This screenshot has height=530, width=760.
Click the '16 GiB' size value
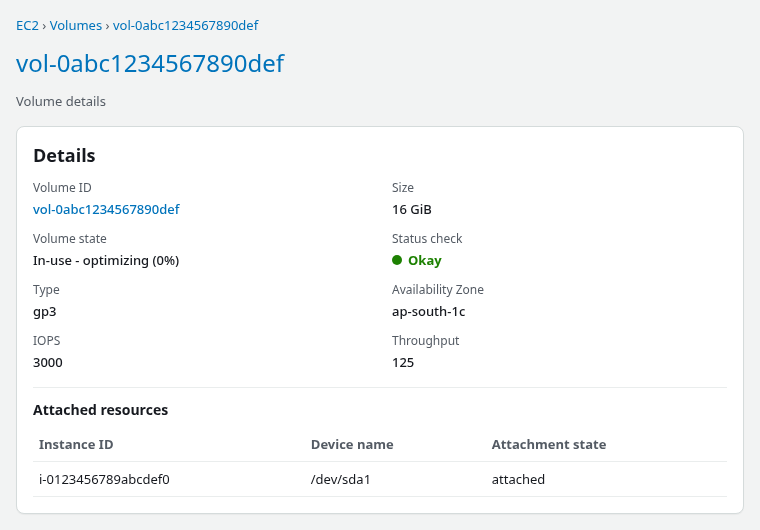[412, 209]
